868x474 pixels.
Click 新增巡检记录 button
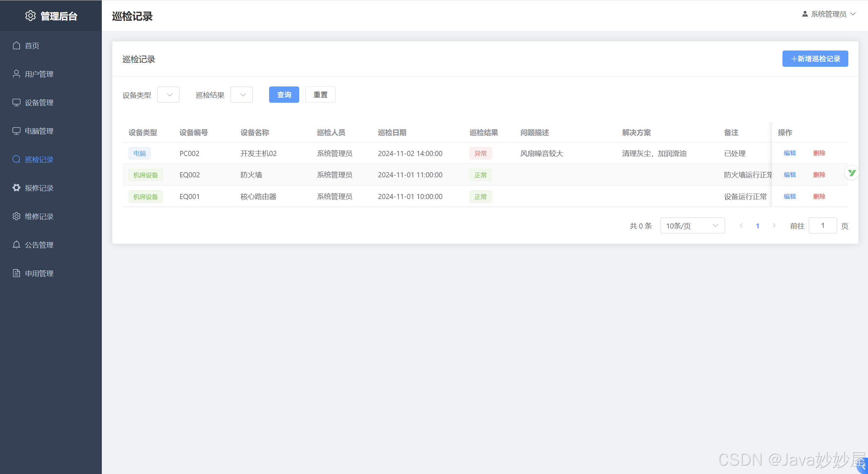(815, 59)
